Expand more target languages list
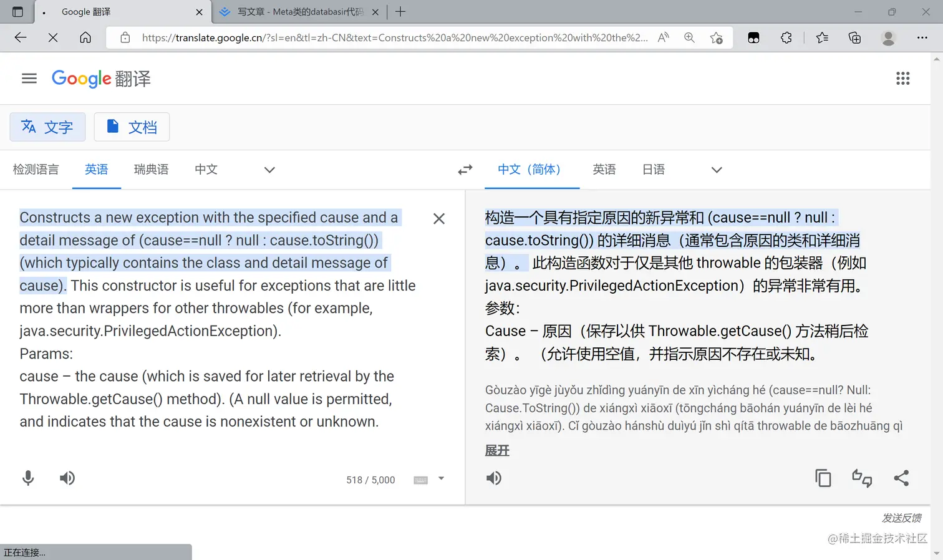The image size is (943, 560). [717, 170]
